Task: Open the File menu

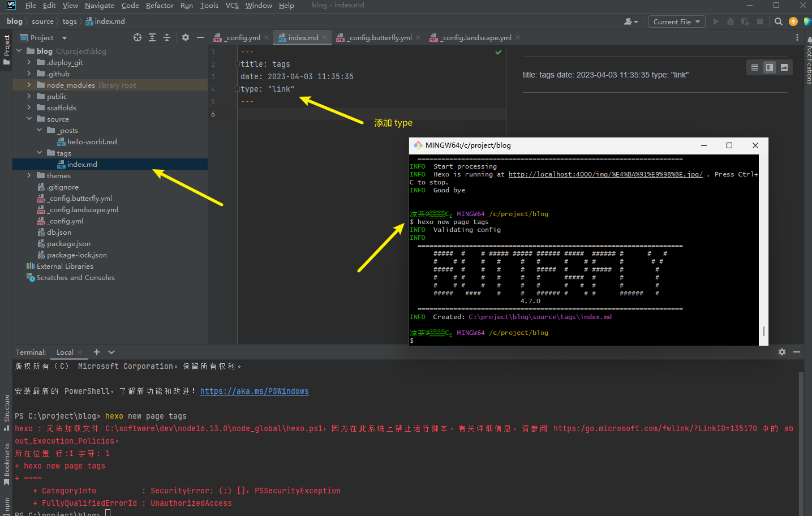Action: click(x=31, y=6)
